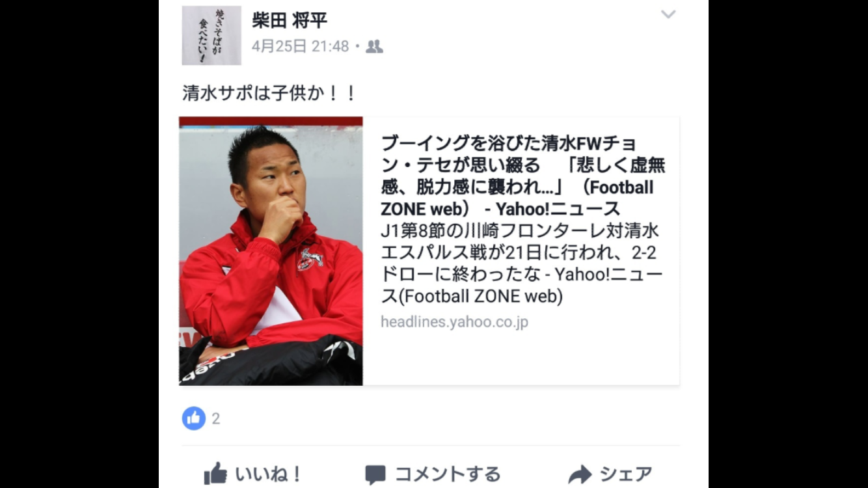Click the club crest on the red jacket
868x488 pixels.
[310, 258]
